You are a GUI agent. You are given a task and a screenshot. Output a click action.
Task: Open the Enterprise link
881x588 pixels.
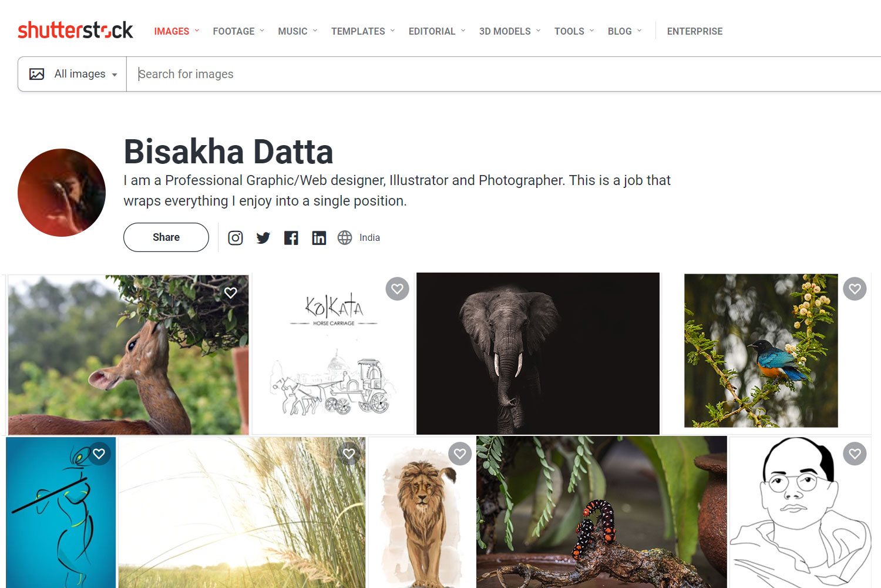(x=695, y=31)
